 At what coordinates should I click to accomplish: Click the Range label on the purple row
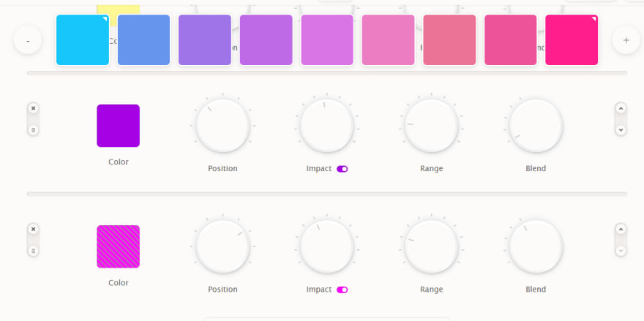[431, 168]
